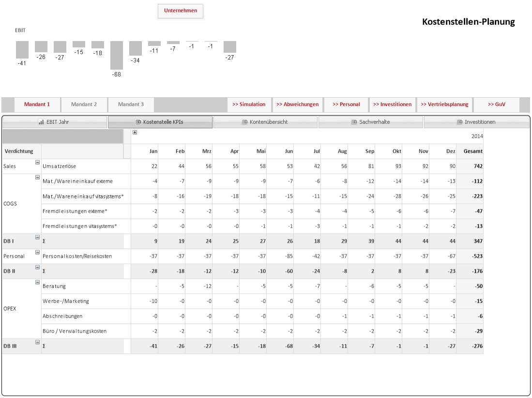Open the Kontenübersicht tab
Image resolution: width=532 pixels, height=398 pixels.
point(265,122)
